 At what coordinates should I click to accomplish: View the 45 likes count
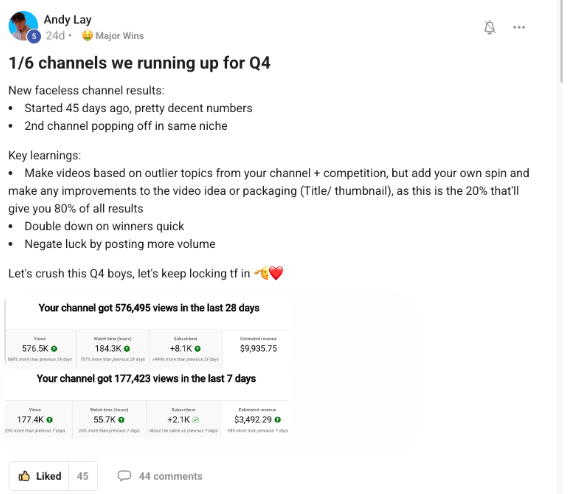[83, 476]
